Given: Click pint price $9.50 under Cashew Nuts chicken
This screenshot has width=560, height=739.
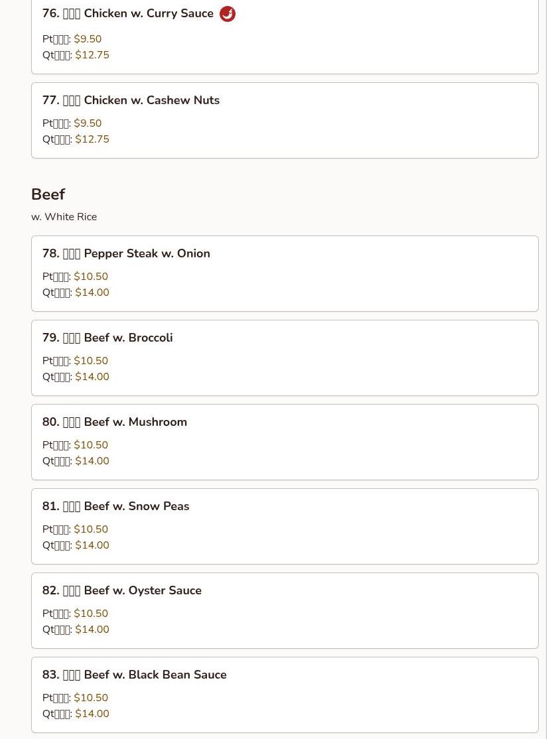Looking at the screenshot, I should [88, 123].
